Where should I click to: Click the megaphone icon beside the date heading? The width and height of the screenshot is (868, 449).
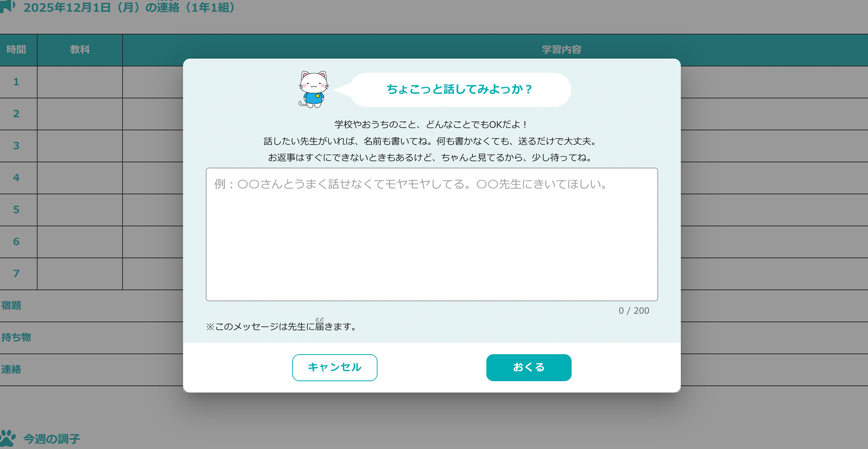(8, 6)
